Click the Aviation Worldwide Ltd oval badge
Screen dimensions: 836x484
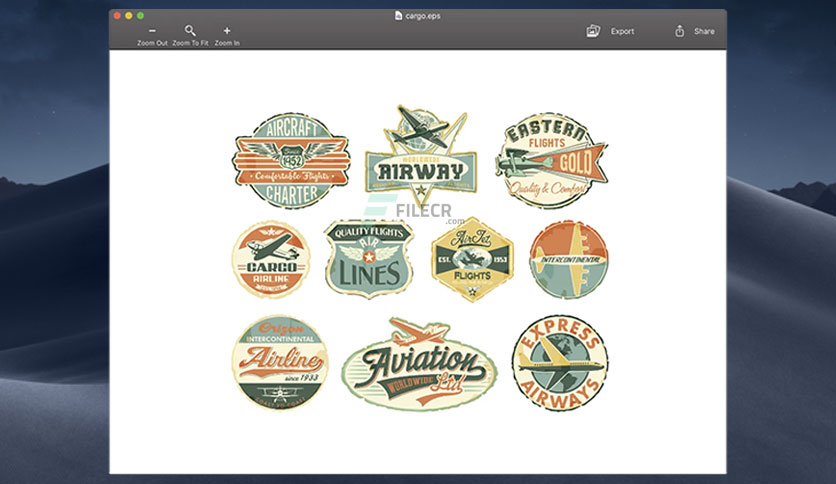[x=419, y=365]
